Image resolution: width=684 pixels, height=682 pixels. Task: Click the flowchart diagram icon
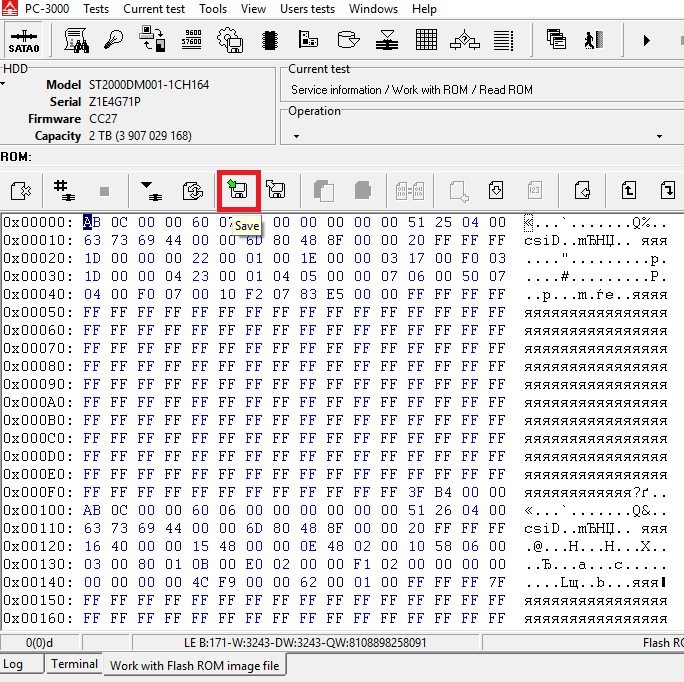(465, 41)
